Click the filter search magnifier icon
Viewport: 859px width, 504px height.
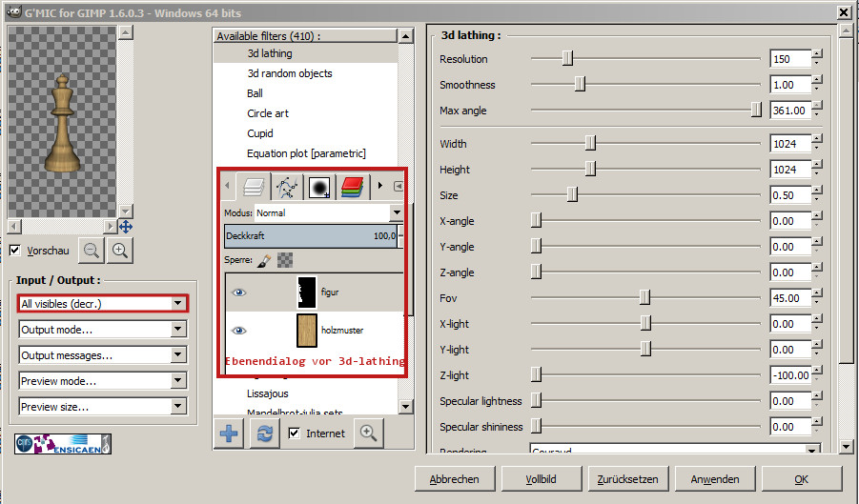click(x=368, y=433)
